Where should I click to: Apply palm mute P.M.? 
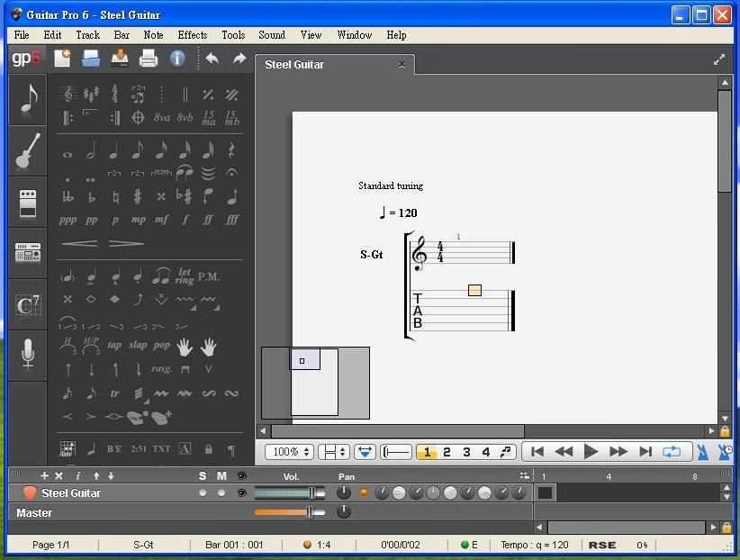coord(208,276)
